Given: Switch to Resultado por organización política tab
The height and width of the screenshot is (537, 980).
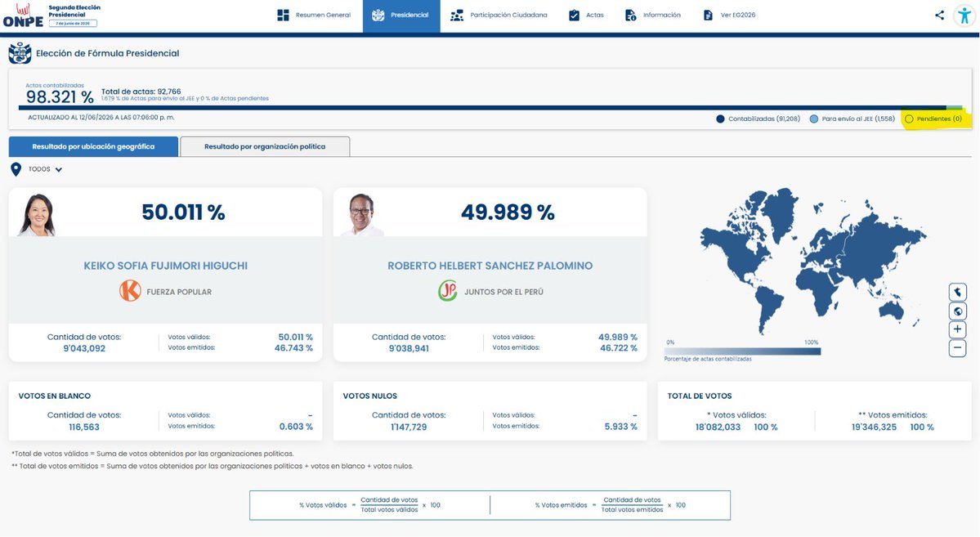Looking at the screenshot, I should 265,146.
